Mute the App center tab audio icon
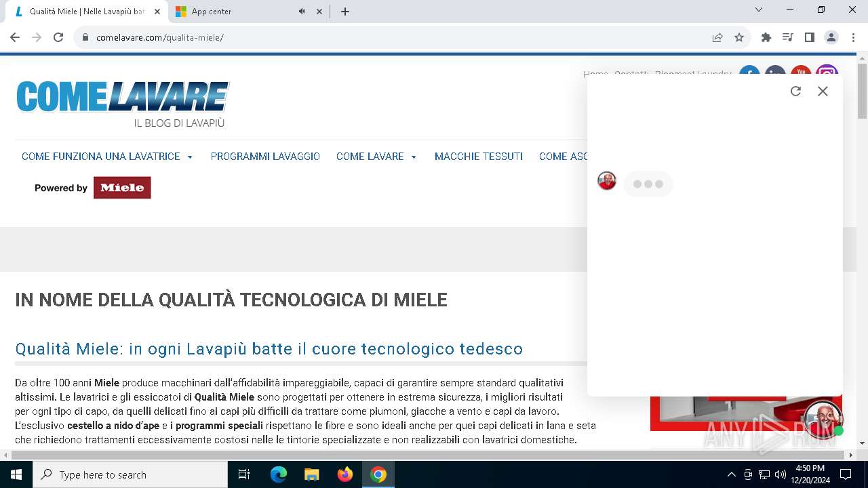This screenshot has height=488, width=868. click(x=302, y=12)
